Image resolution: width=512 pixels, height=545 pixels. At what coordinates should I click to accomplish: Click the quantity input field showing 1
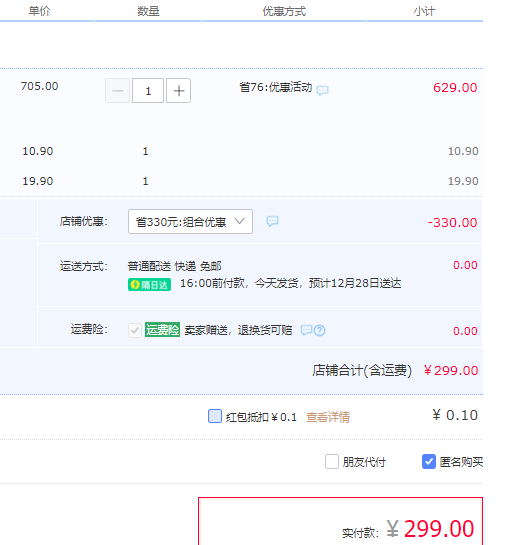click(148, 91)
